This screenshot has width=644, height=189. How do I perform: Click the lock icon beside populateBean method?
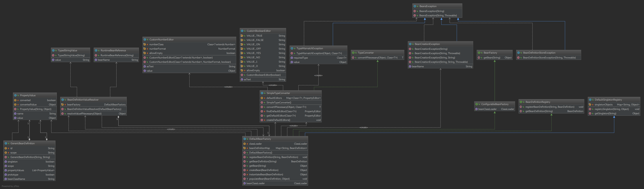click(x=247, y=179)
